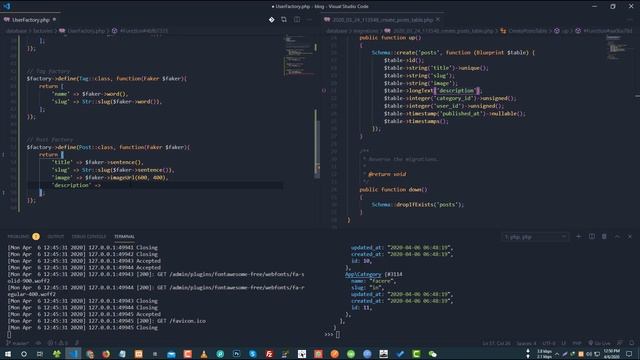Click the App\Category link in terminal output
Screen dimensions: 640x360
(363, 274)
